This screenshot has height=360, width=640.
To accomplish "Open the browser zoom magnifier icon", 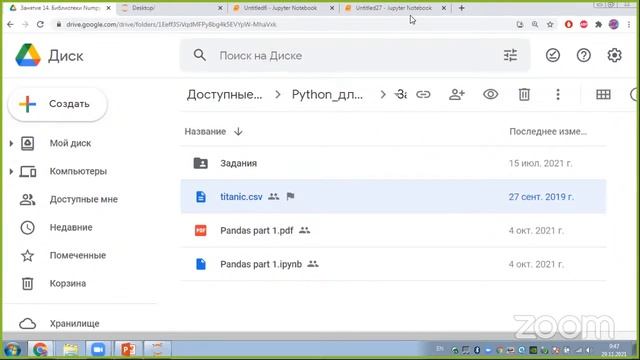I will [535, 24].
